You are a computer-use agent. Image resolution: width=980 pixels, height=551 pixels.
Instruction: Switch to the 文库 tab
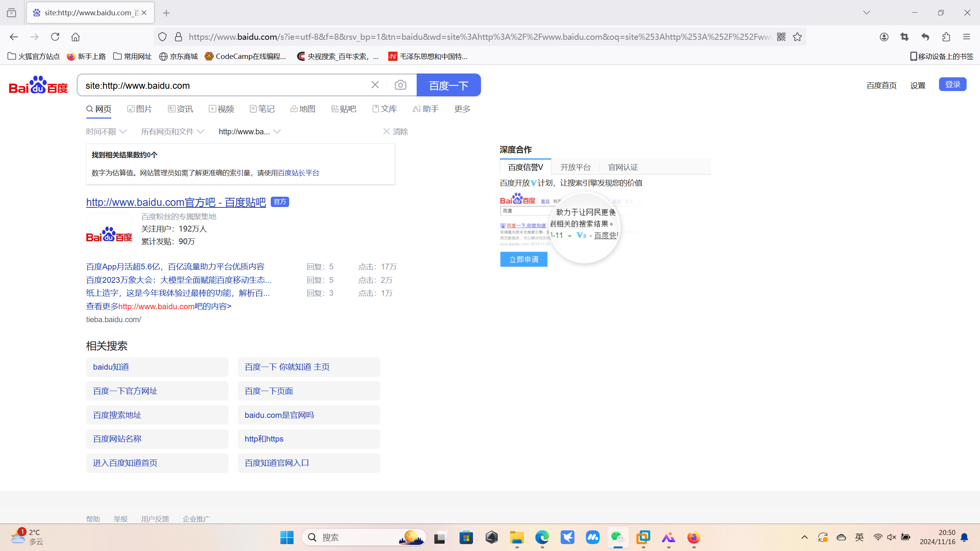(384, 109)
